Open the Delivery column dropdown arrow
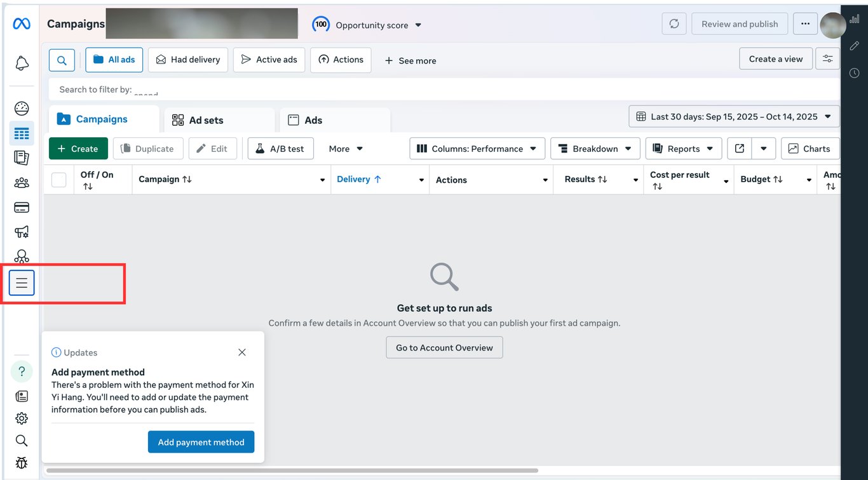The width and height of the screenshot is (868, 480). pyautogui.click(x=421, y=180)
